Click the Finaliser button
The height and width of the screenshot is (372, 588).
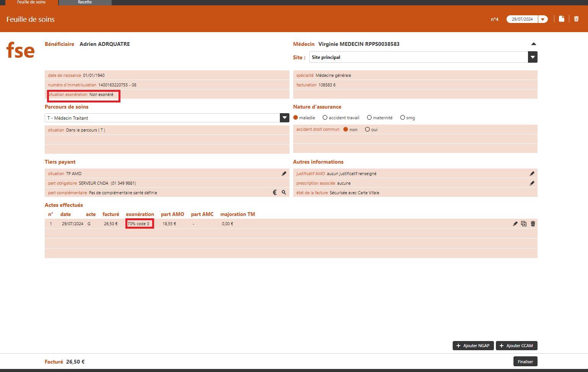pyautogui.click(x=525, y=362)
